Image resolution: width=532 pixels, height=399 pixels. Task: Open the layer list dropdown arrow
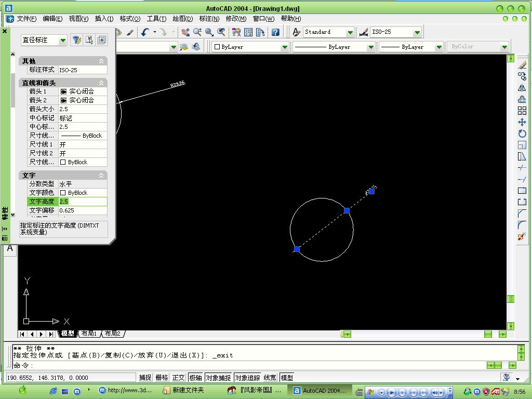click(x=174, y=47)
